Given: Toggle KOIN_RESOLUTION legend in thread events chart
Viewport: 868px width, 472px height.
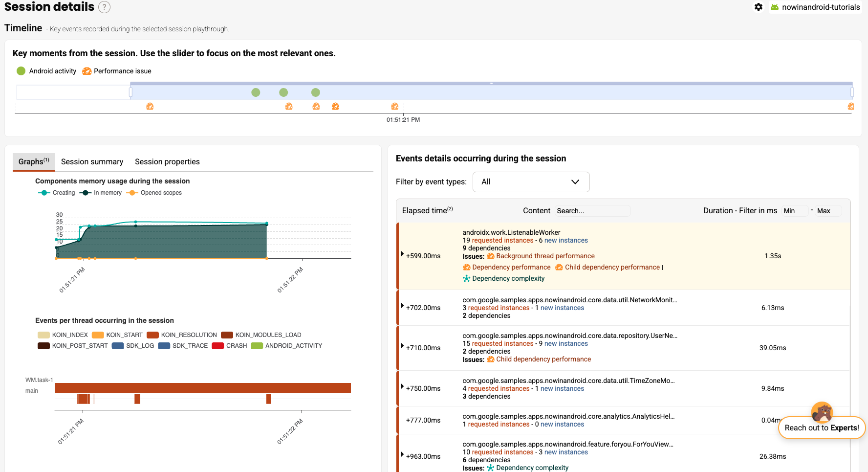Looking at the screenshot, I should point(182,335).
